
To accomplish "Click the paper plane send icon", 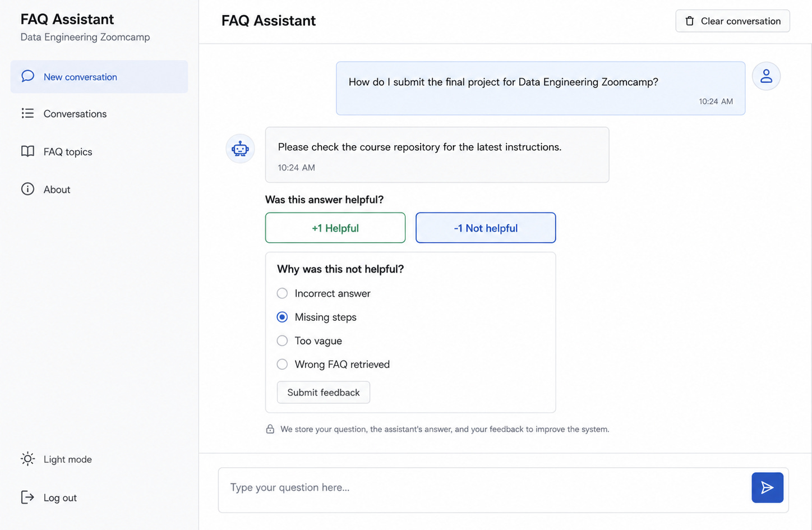I will point(767,487).
